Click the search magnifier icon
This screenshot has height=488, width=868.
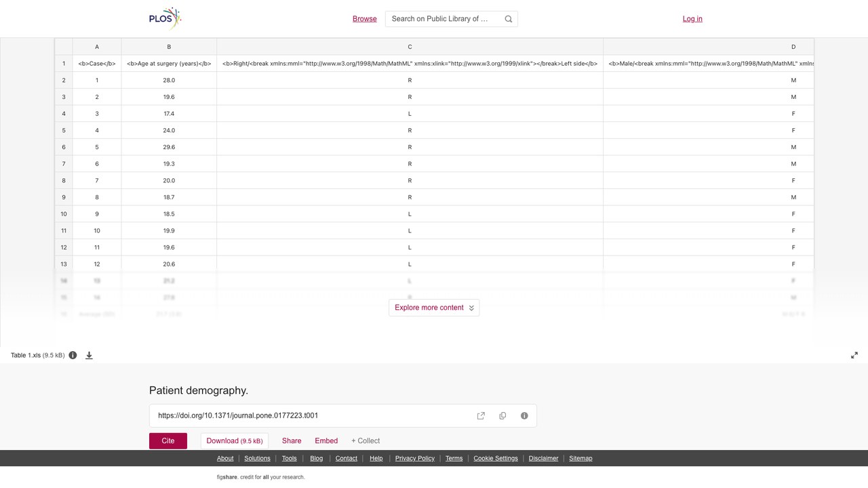[x=509, y=19]
